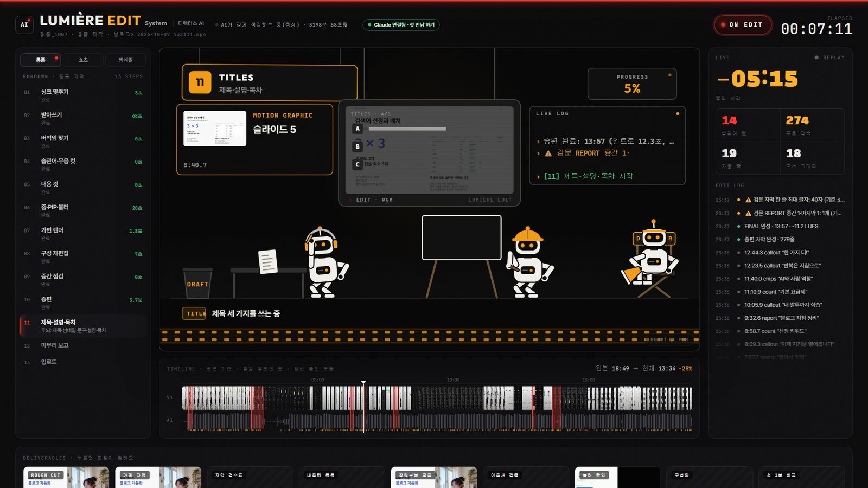Click the empty whiteboard easel
868x488 pixels.
[462, 237]
